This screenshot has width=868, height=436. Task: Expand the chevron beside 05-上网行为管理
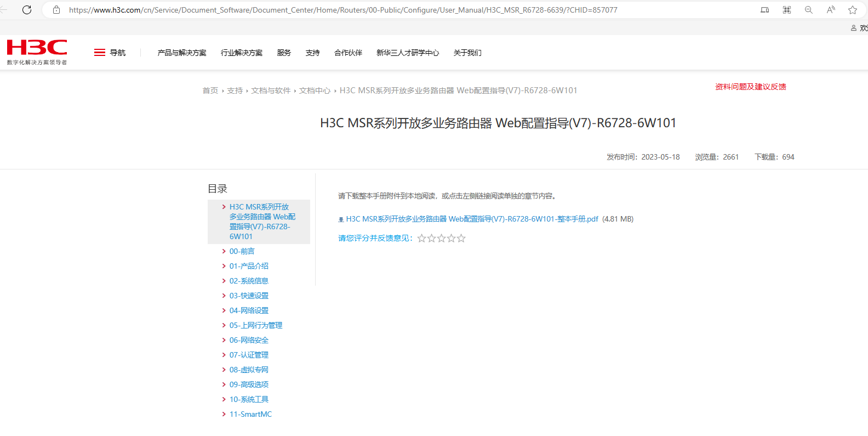[x=224, y=325]
